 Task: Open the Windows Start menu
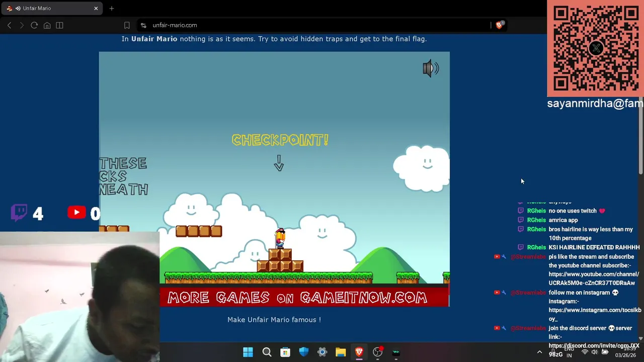[248, 352]
